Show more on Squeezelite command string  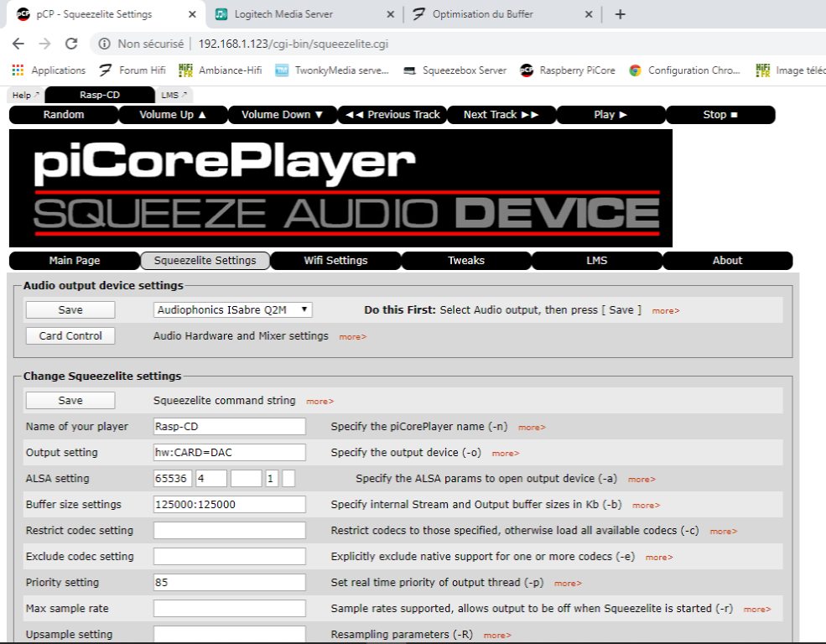tap(320, 402)
